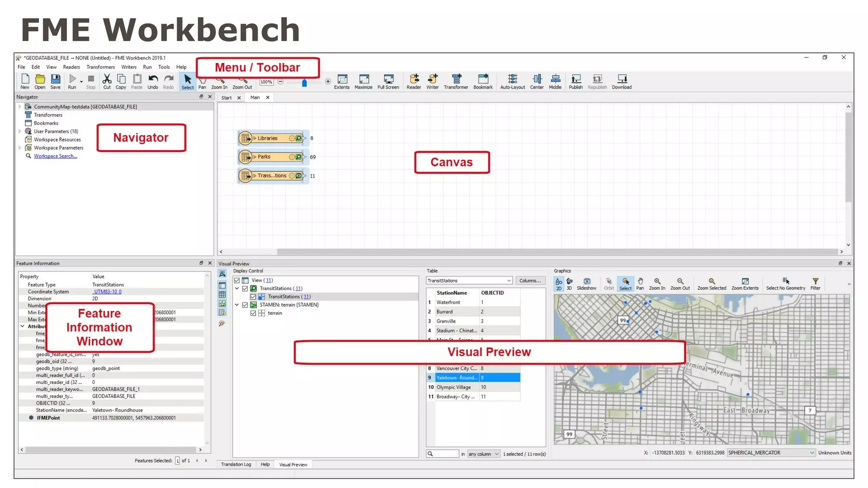
Task: Publish workspace to FME Server
Action: point(576,81)
